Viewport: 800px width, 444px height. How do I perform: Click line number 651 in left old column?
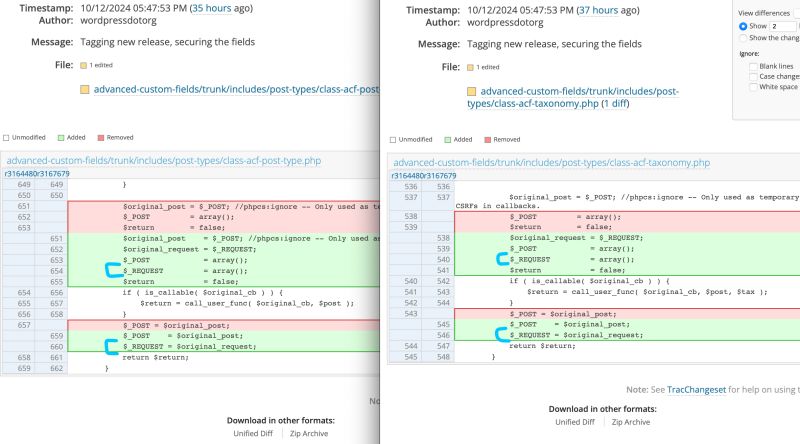pyautogui.click(x=24, y=206)
